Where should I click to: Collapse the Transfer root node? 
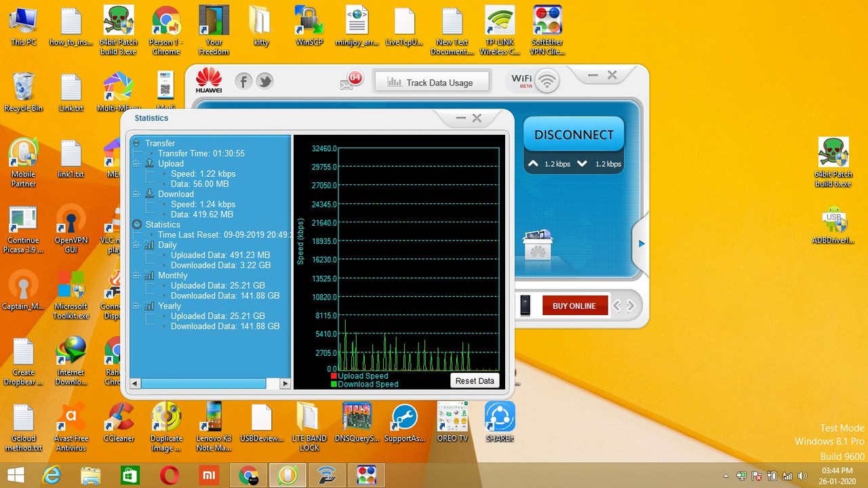pyautogui.click(x=136, y=143)
